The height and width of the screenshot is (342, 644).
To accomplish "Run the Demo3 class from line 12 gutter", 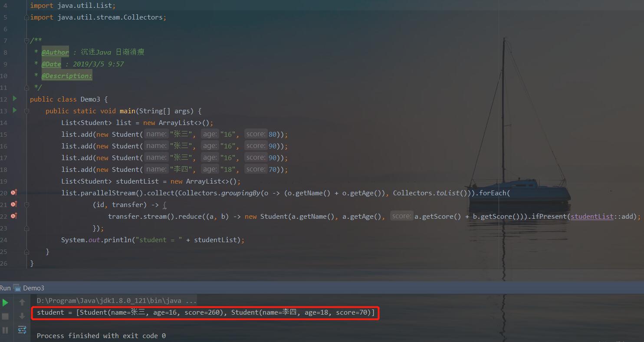I will (x=14, y=99).
